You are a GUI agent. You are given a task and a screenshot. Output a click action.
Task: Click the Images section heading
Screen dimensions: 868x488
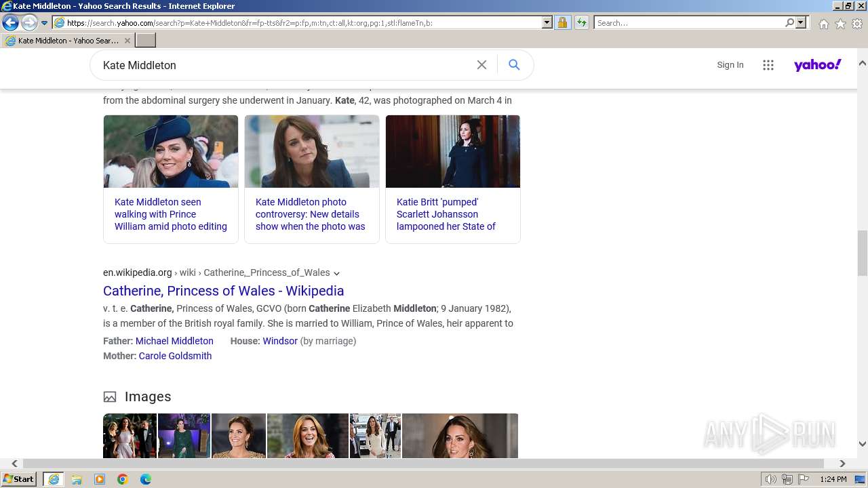pos(148,396)
